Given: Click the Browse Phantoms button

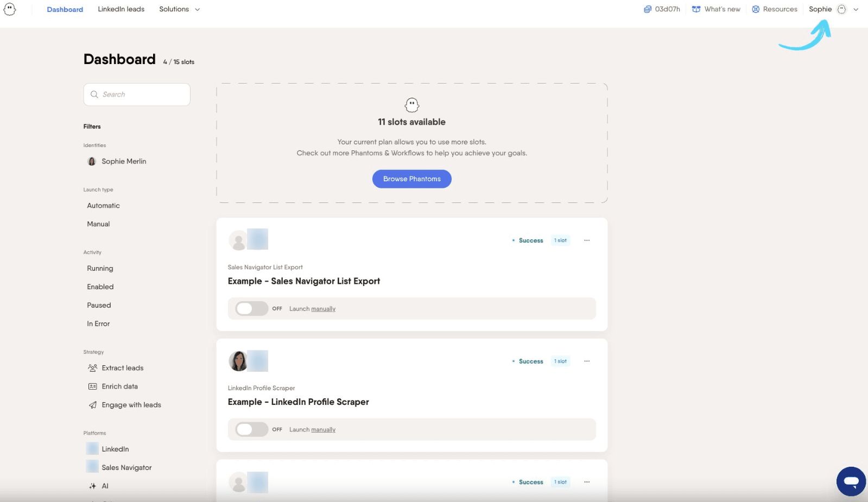Looking at the screenshot, I should [x=412, y=179].
